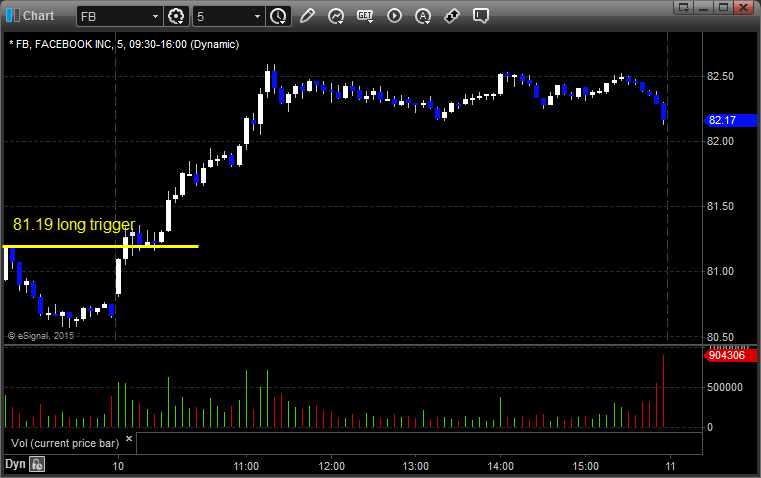Click the 14:00 time axis label

coord(500,466)
